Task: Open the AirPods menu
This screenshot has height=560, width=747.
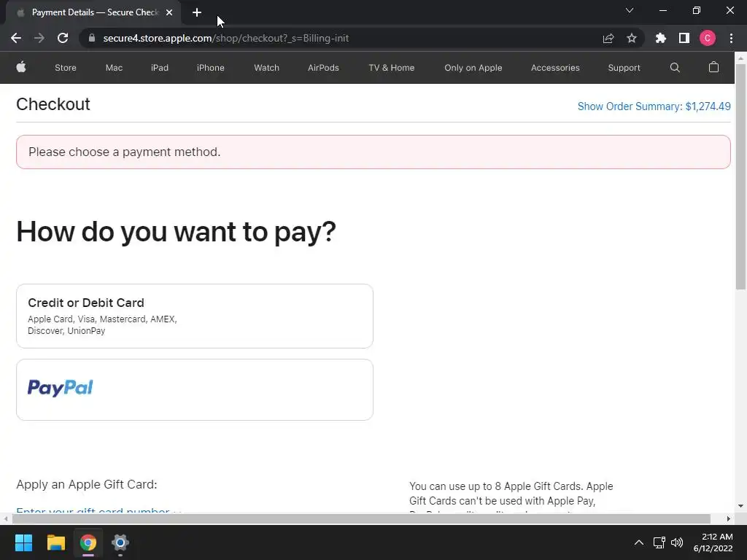Action: click(x=323, y=68)
